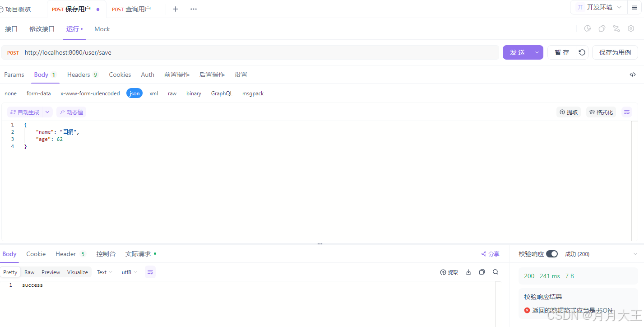
Task: Open the request history clock icon
Action: point(588,28)
